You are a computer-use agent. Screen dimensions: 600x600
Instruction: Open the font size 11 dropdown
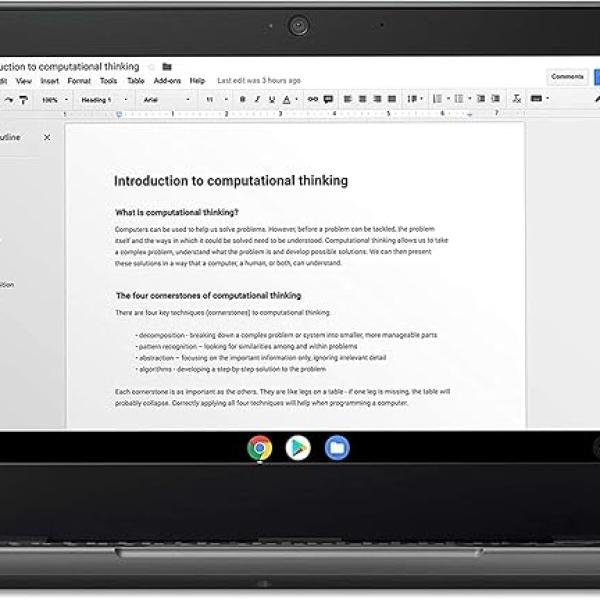pos(217,99)
